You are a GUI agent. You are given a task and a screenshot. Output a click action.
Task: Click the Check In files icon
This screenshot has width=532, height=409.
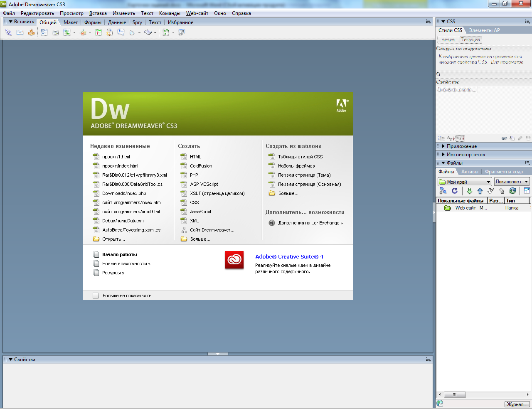click(x=502, y=191)
